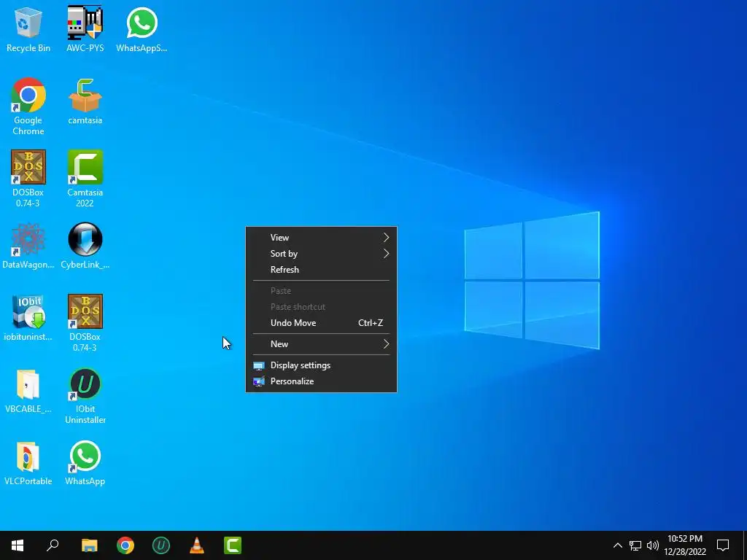The height and width of the screenshot is (560, 747).
Task: Select the VLCPortable folder icon
Action: 28,463
